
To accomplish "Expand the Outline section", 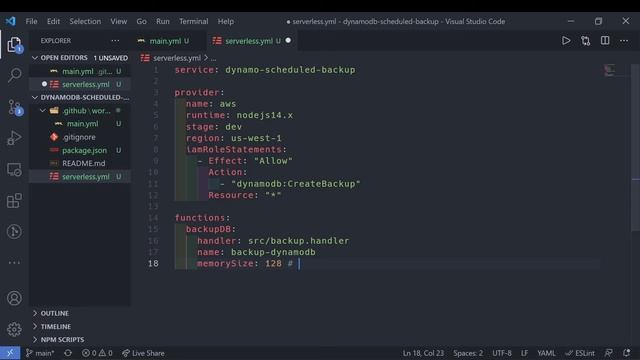I will click(x=80, y=313).
